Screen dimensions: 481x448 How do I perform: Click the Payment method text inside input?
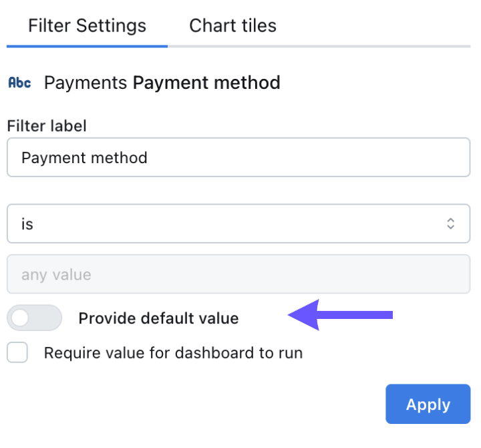click(x=84, y=158)
